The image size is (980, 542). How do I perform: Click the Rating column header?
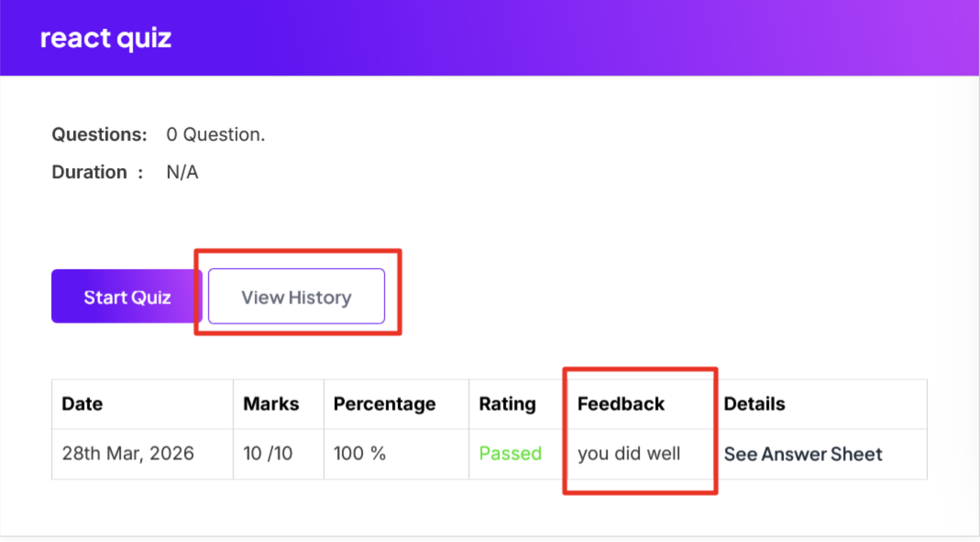pos(507,404)
